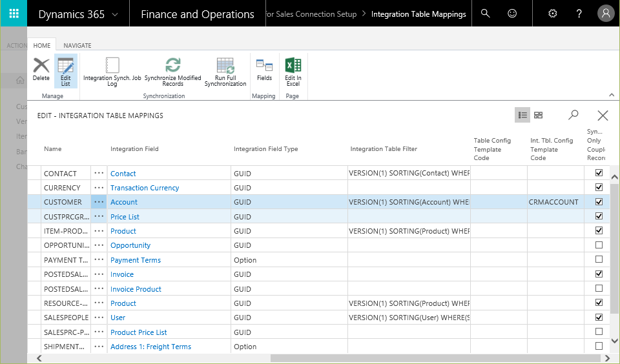Click the horizontal scrollbar left arrow
620x364 pixels.
coord(39,358)
